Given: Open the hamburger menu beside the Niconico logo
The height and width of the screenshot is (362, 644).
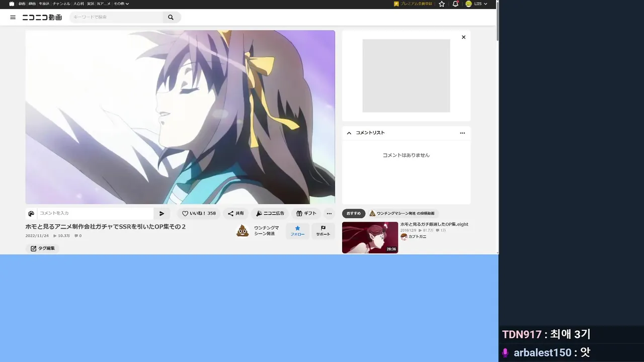Looking at the screenshot, I should coord(13,17).
